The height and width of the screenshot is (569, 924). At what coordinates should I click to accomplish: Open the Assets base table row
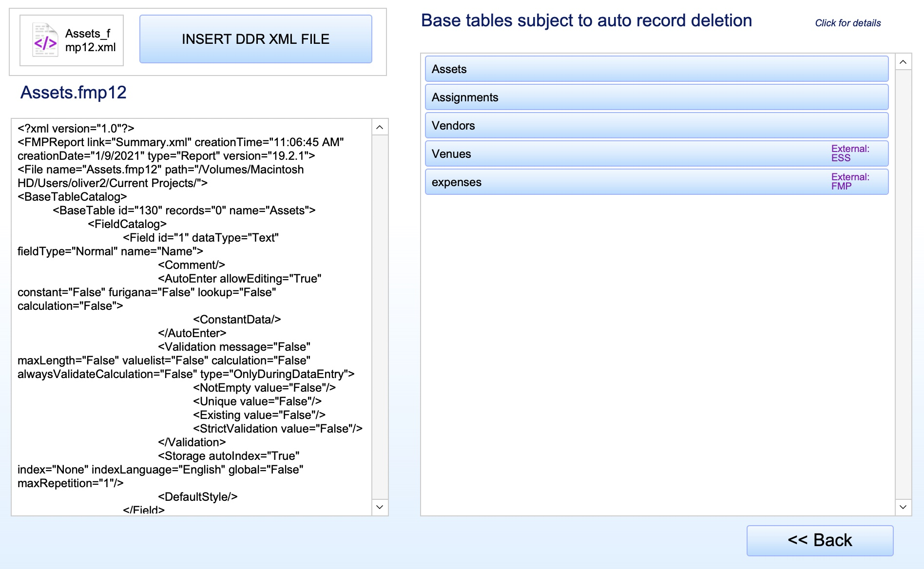click(656, 69)
